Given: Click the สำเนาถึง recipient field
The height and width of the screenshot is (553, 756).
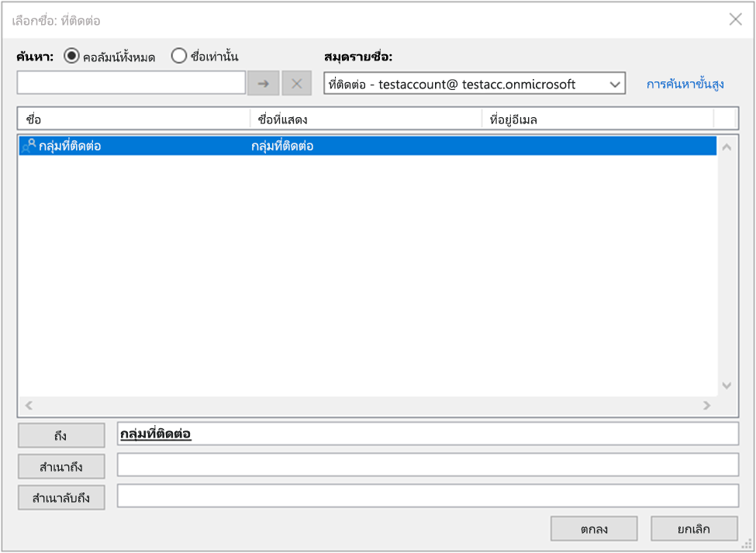Looking at the screenshot, I should (428, 465).
